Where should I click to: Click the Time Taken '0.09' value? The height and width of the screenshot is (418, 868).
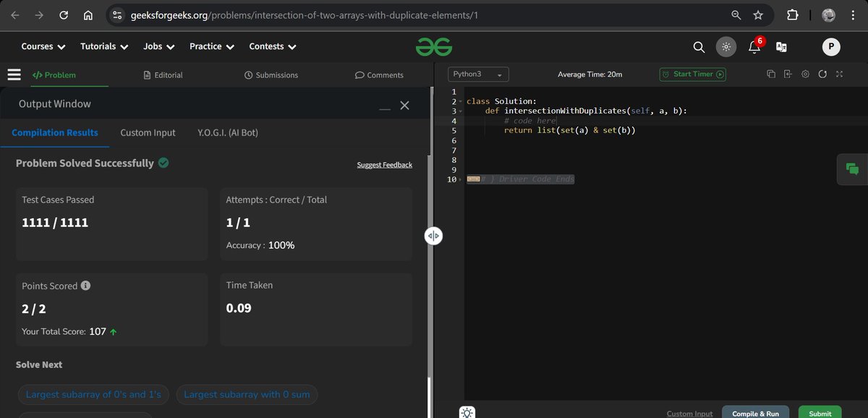239,308
